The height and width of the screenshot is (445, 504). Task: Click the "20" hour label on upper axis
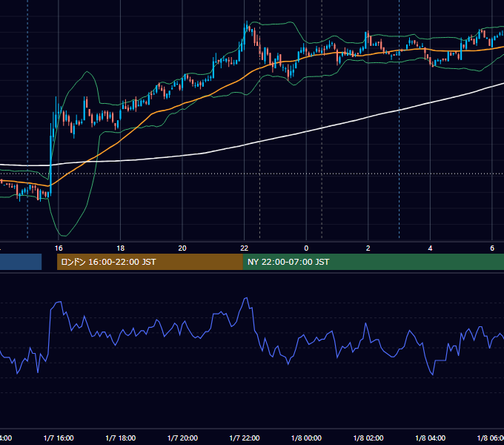182,248
